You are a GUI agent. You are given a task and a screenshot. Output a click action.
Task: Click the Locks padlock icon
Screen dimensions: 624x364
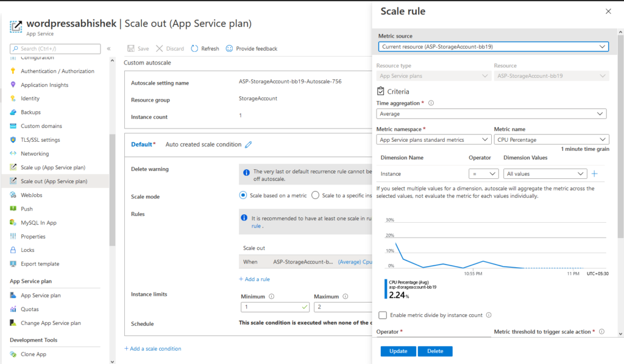click(x=13, y=250)
